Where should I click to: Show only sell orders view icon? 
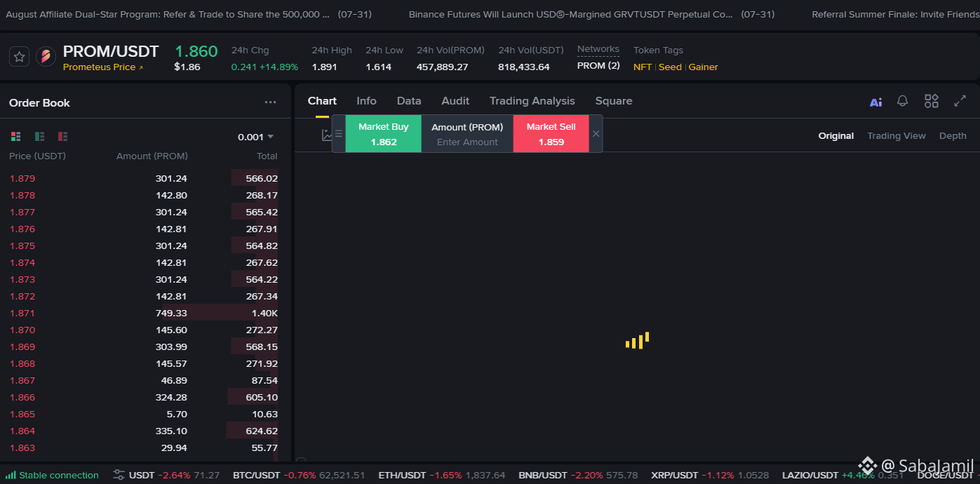[x=62, y=136]
